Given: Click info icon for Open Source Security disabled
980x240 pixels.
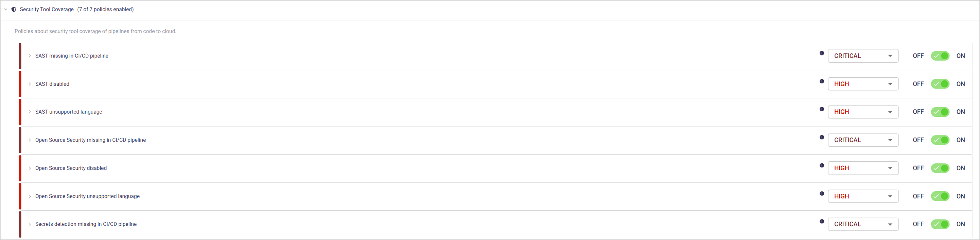Looking at the screenshot, I should pyautogui.click(x=822, y=166).
